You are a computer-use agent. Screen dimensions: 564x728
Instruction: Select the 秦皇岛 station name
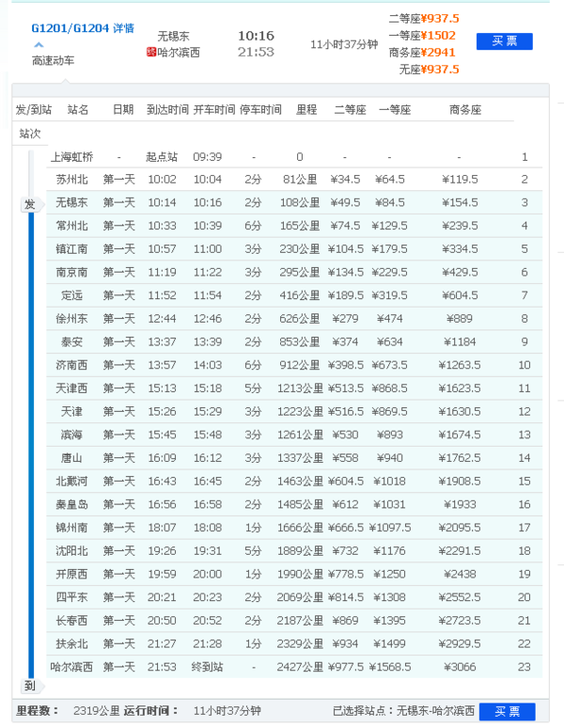[71, 504]
